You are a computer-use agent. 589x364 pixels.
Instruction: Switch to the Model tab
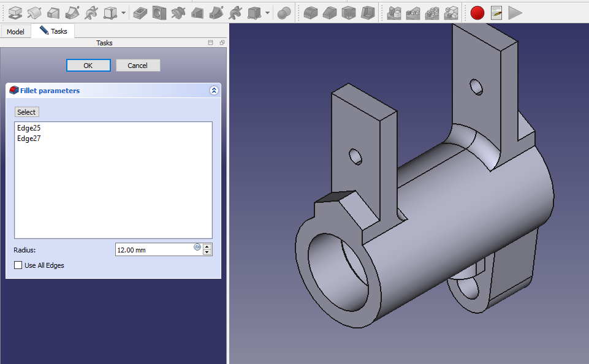[x=15, y=31]
